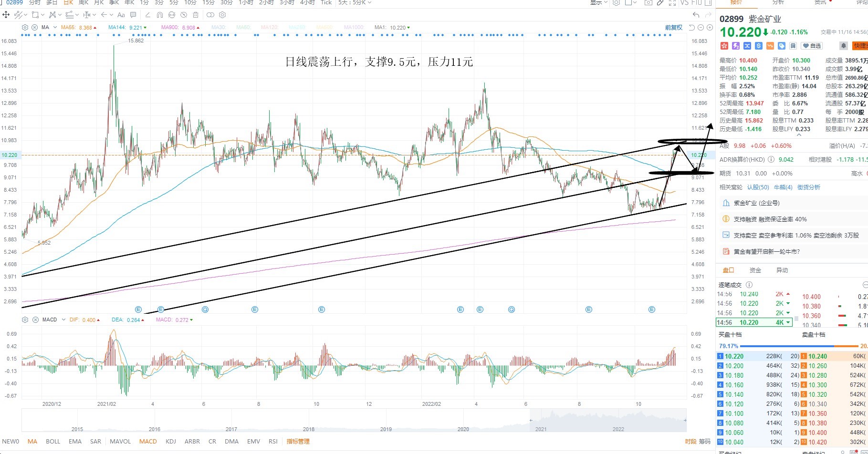Click the 时段 button at the bottom right
The image size is (868, 454).
(690, 441)
